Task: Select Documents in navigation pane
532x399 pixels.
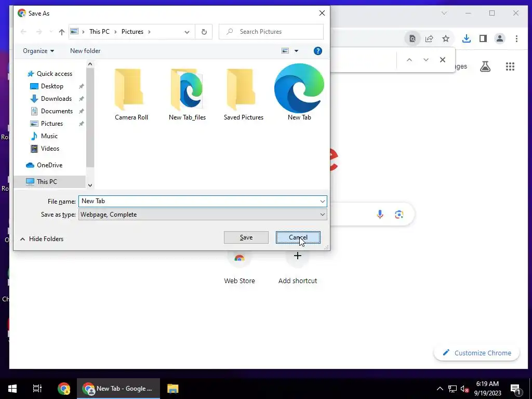Action: click(56, 111)
